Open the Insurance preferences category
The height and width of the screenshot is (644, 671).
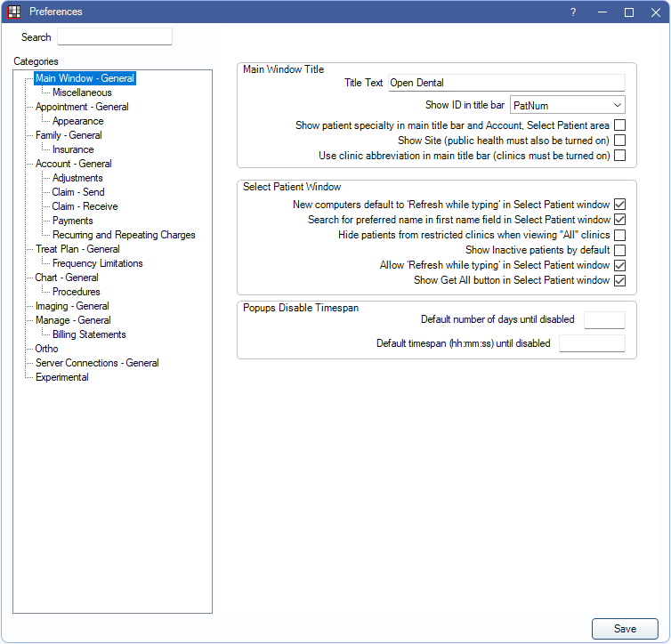73,149
